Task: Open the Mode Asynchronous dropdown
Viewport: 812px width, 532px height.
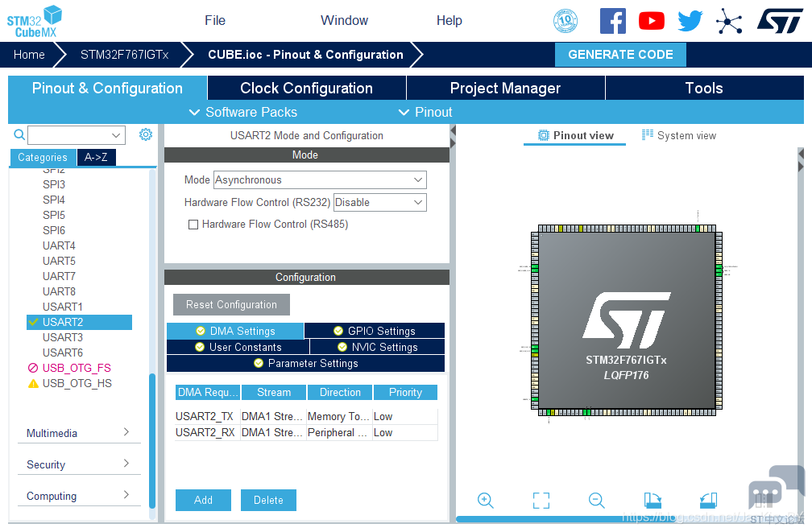Action: pyautogui.click(x=320, y=180)
